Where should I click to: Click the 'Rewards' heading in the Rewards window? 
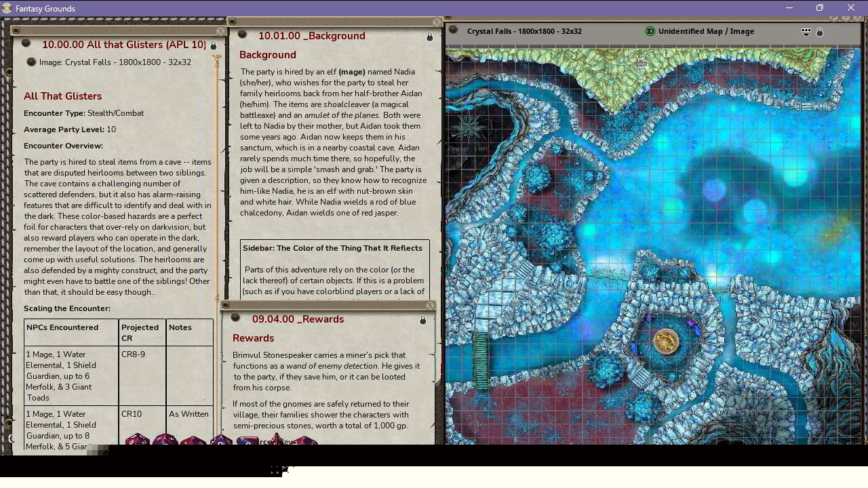click(x=253, y=338)
